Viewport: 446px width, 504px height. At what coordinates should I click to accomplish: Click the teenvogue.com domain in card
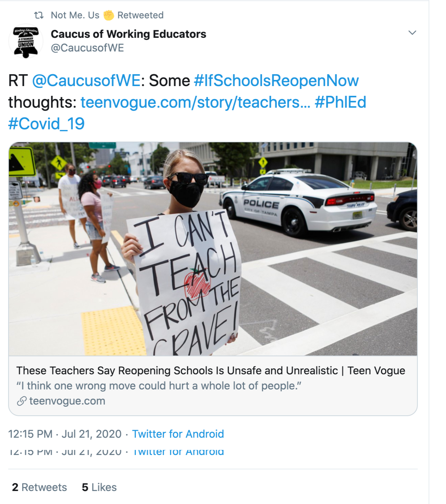pos(67,401)
